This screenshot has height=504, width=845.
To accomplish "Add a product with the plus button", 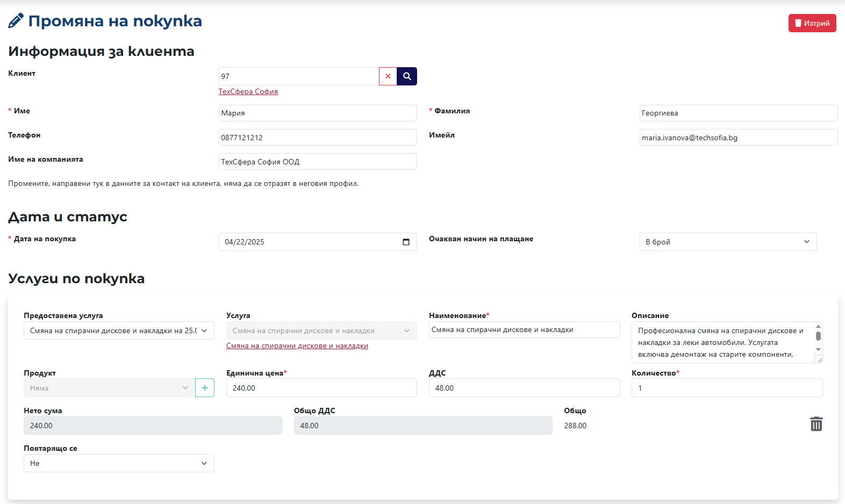I will (x=205, y=388).
